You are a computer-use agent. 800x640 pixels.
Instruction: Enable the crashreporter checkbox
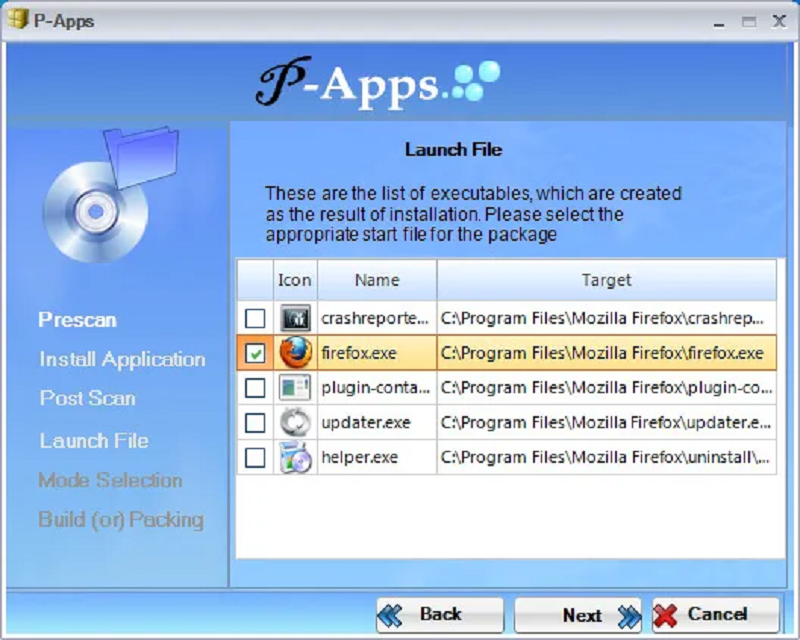(256, 318)
